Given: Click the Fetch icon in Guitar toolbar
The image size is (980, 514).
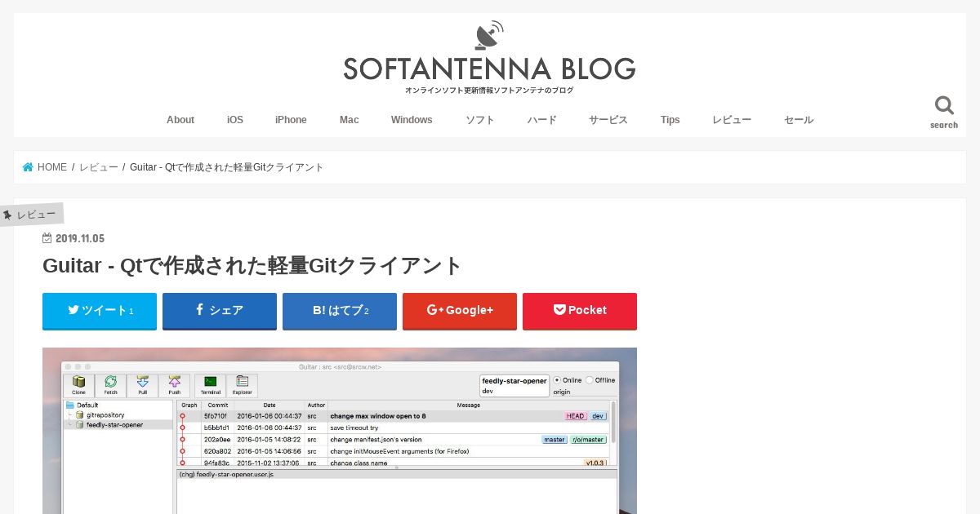Looking at the screenshot, I should coord(110,385).
